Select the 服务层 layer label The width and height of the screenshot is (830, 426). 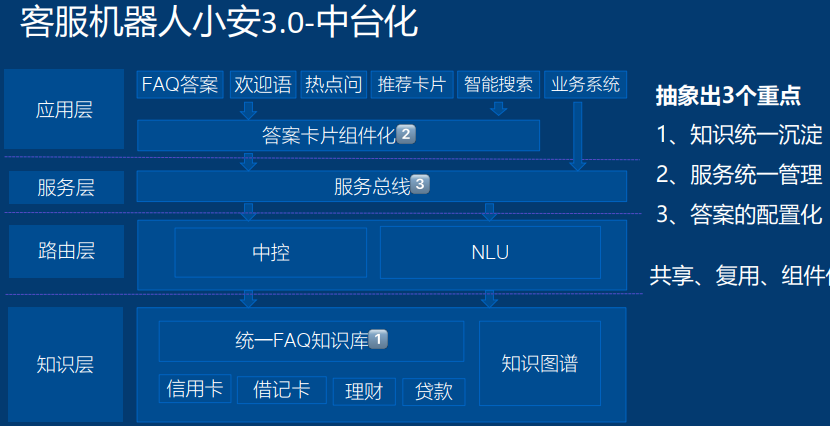pyautogui.click(x=66, y=187)
